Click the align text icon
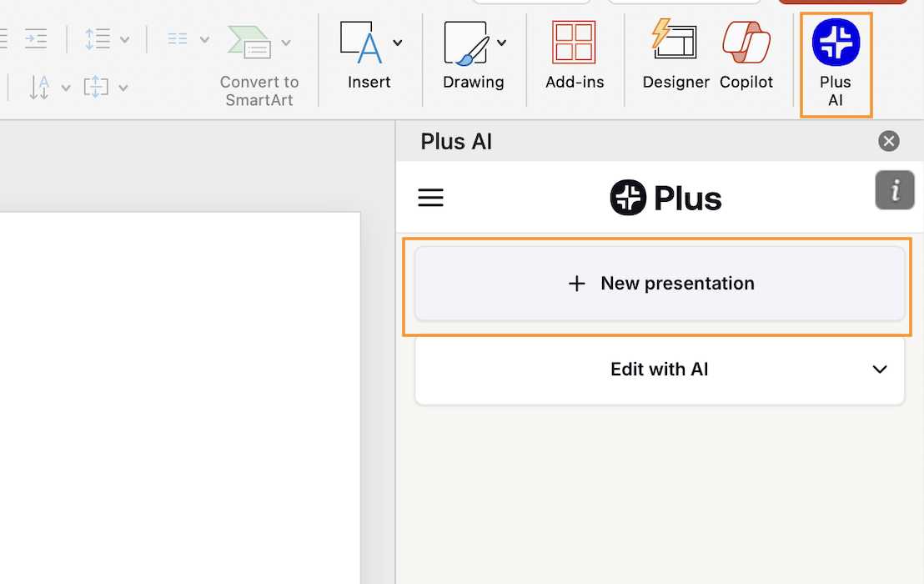Screen dimensions: 924x584 (96, 88)
